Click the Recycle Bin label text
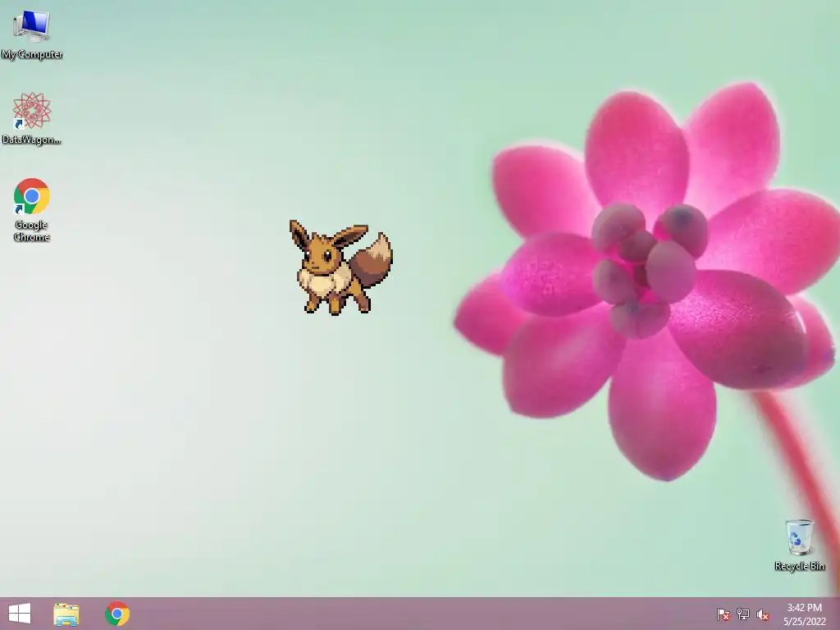Viewport: 840px width, 630px height. 799,566
